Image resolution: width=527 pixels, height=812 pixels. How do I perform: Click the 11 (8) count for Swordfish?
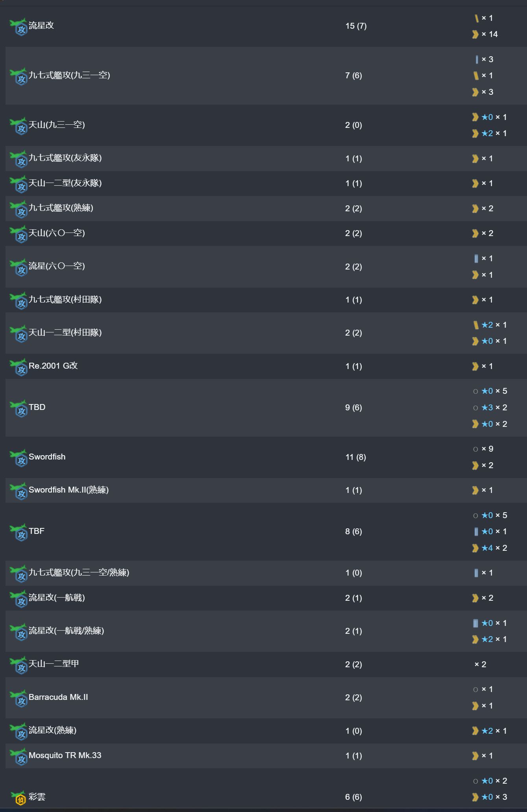[356, 457]
